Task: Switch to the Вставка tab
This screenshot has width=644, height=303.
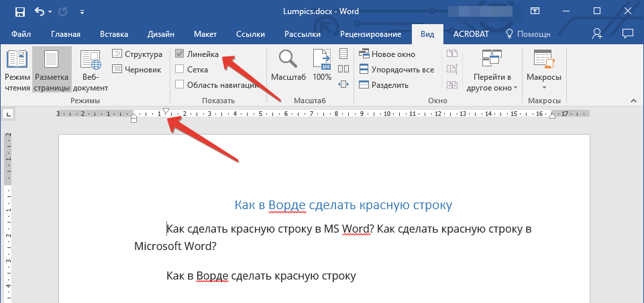Action: [114, 34]
